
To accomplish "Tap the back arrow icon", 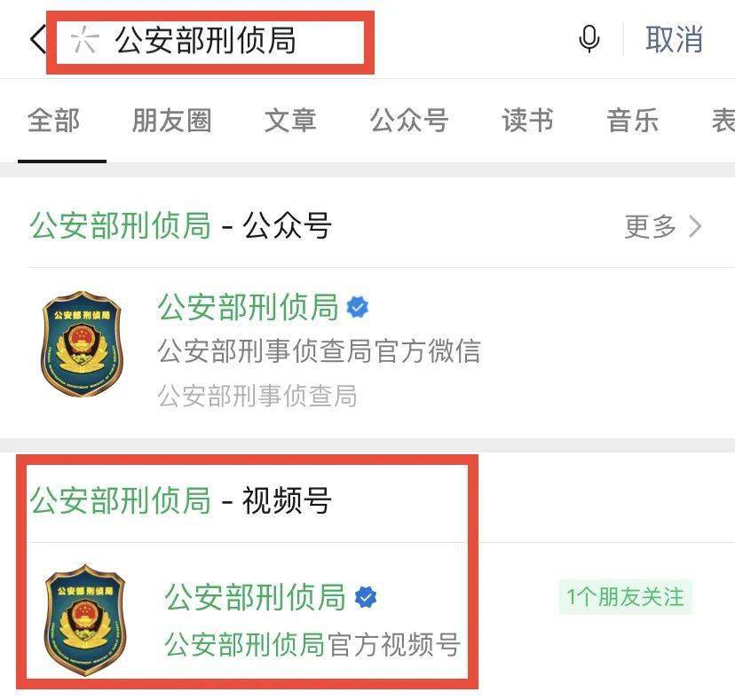I will tap(37, 39).
